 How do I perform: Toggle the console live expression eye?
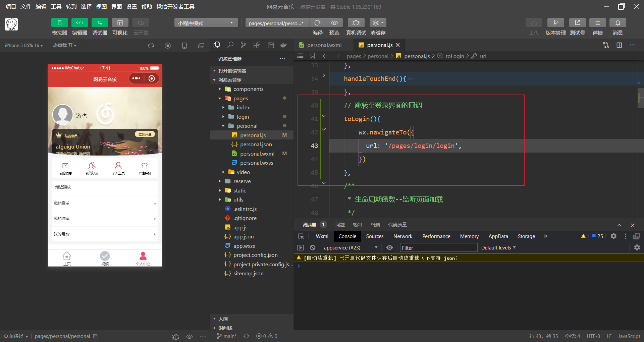point(389,248)
